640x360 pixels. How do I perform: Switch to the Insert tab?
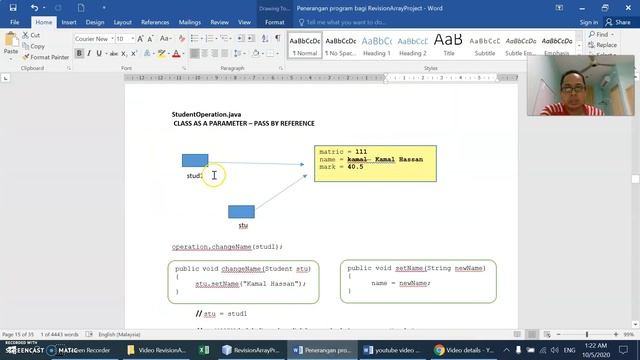69,22
